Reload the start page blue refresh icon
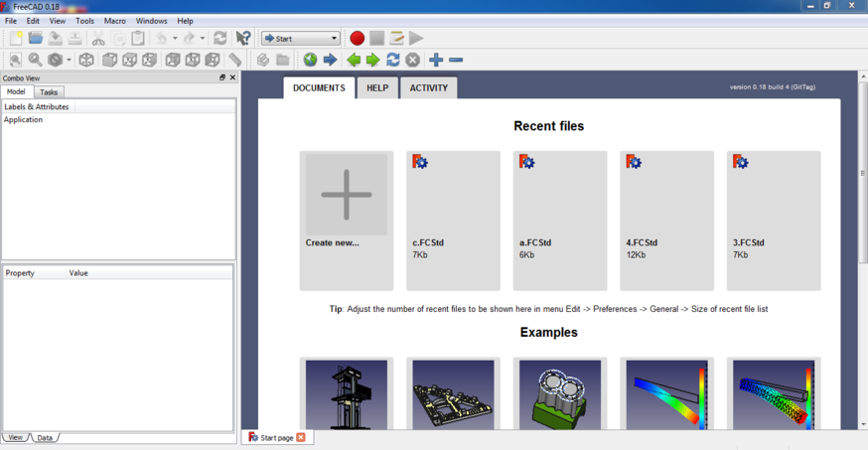The image size is (868, 450). [393, 60]
